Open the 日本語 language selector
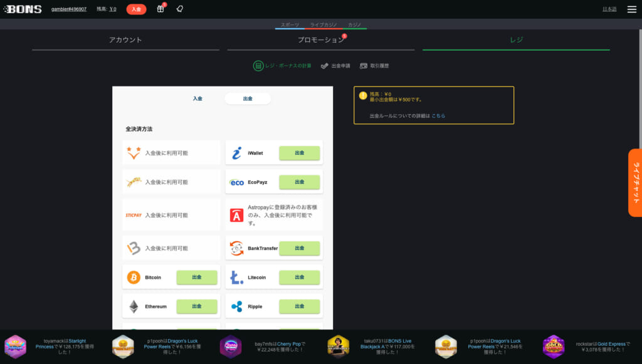This screenshot has width=642, height=364. click(609, 9)
